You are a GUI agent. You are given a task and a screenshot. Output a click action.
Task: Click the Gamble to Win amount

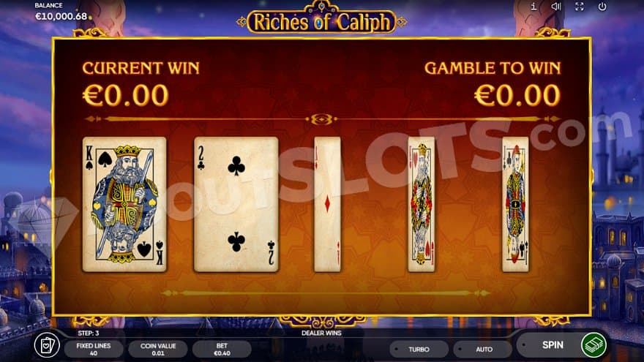tap(517, 95)
